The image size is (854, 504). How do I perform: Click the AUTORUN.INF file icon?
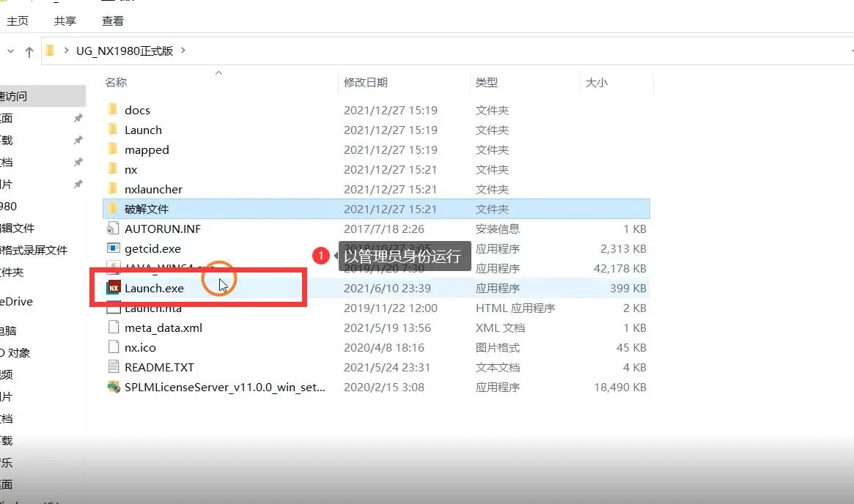click(x=114, y=229)
